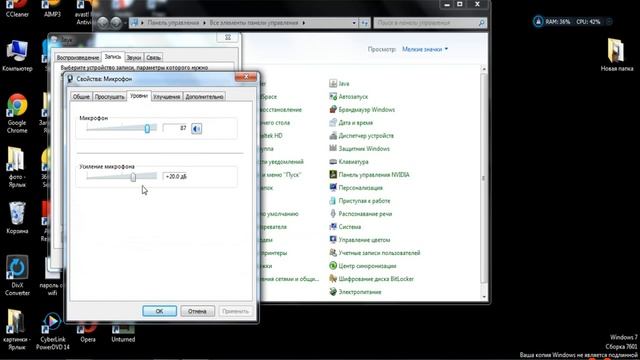The height and width of the screenshot is (360, 640).
Task: Open Приступая к работе icon
Action: 360,201
